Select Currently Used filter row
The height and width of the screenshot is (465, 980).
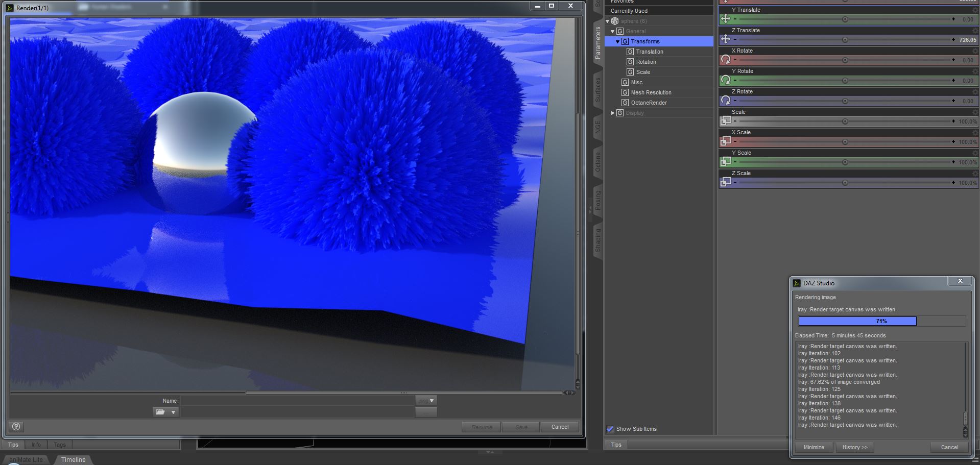[x=659, y=11]
